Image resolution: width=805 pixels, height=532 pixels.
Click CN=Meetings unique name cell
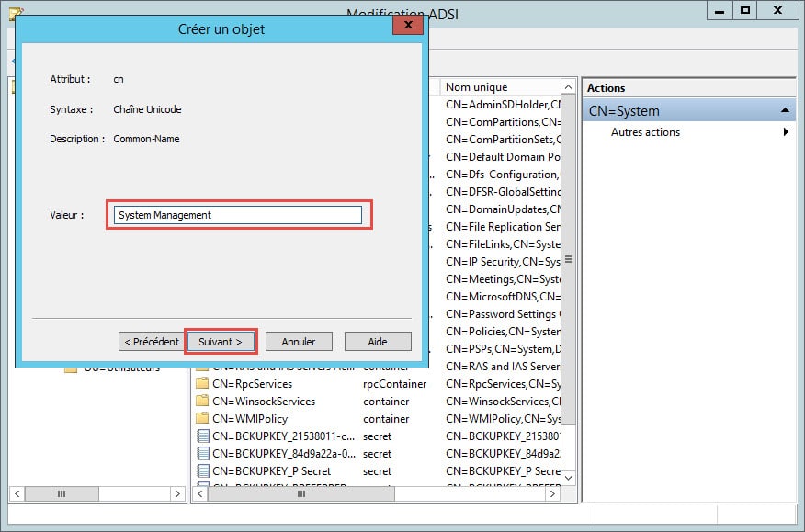click(504, 278)
